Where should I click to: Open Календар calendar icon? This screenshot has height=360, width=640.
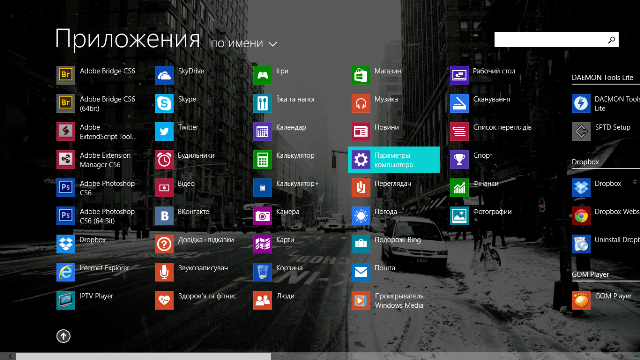click(x=262, y=131)
